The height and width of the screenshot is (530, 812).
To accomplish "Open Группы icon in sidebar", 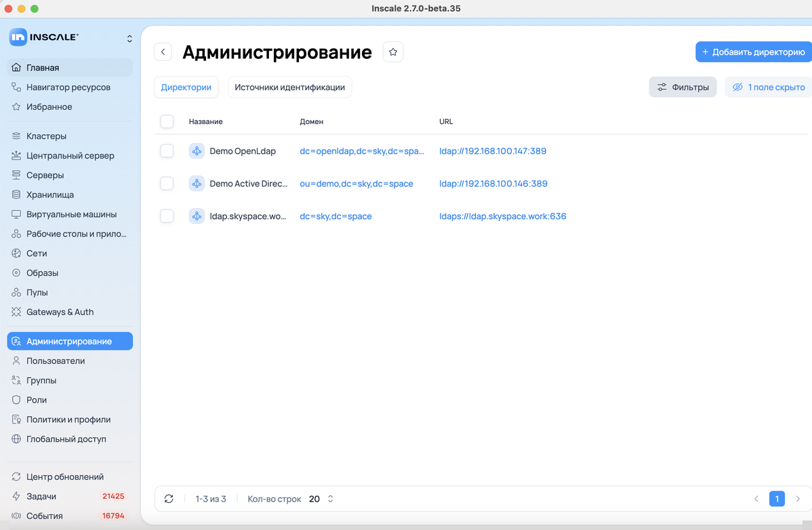I will pyautogui.click(x=16, y=380).
